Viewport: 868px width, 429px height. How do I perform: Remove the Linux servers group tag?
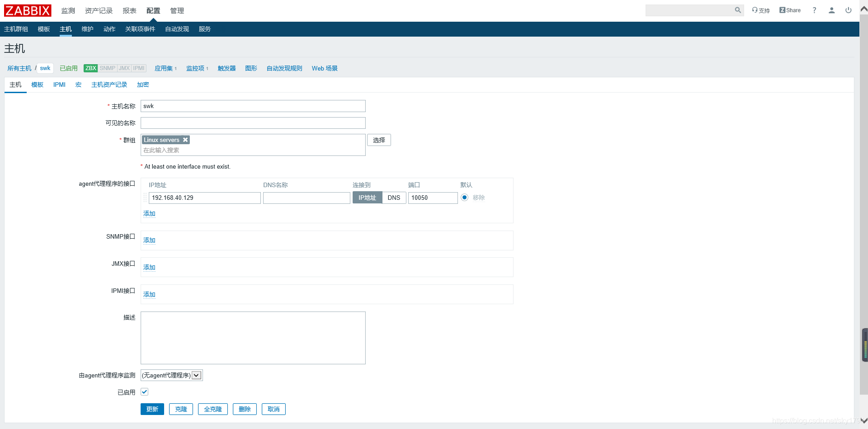(x=185, y=140)
